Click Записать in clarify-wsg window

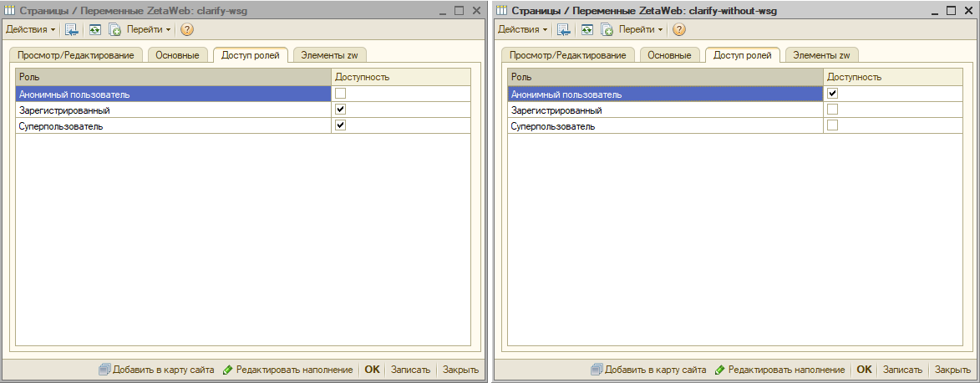410,370
